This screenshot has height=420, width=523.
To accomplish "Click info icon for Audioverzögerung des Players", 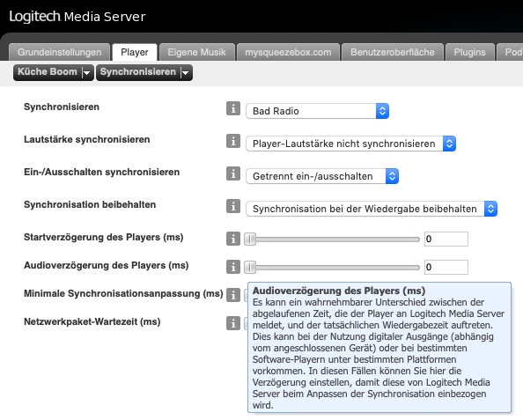I will [233, 267].
